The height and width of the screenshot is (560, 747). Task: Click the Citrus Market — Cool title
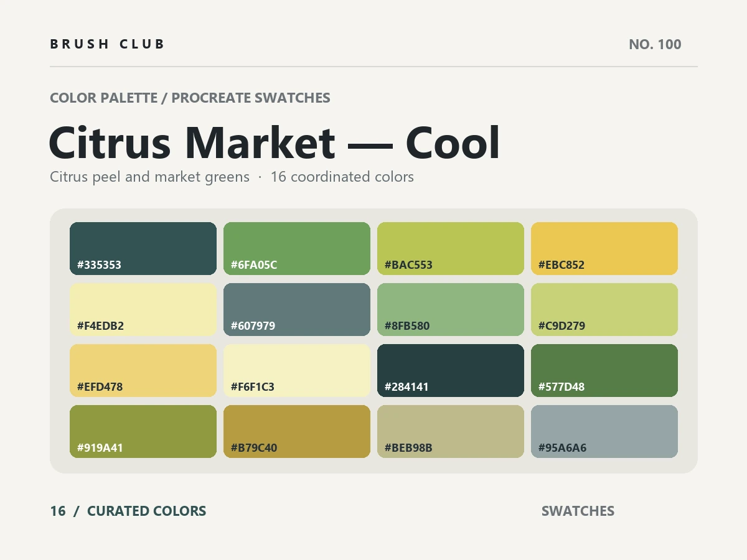[275, 143]
